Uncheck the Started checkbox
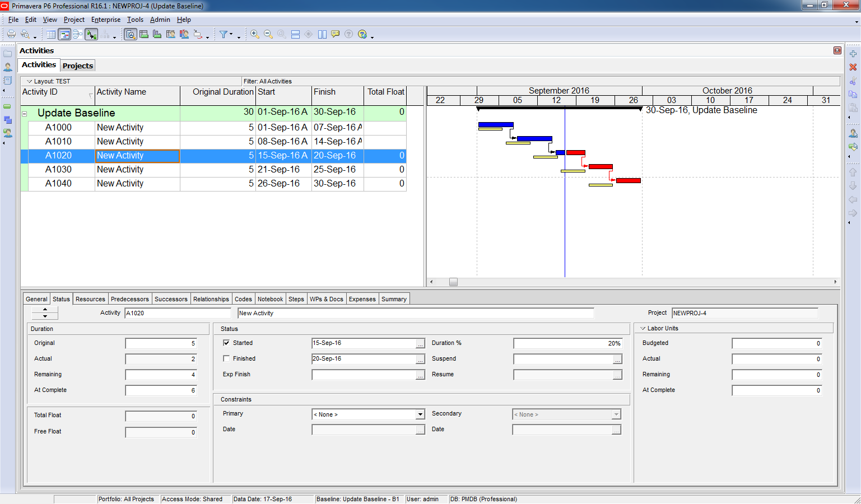Image resolution: width=861 pixels, height=504 pixels. point(226,343)
